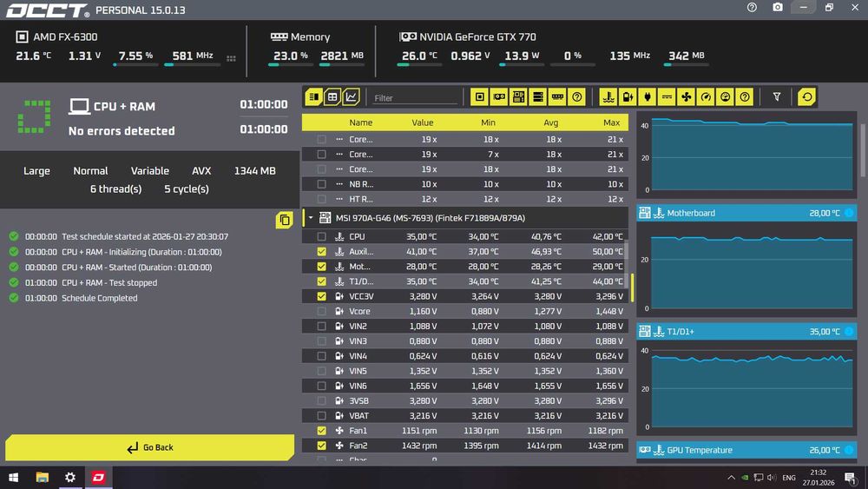Open Settings gear from the taskbar

(69, 478)
